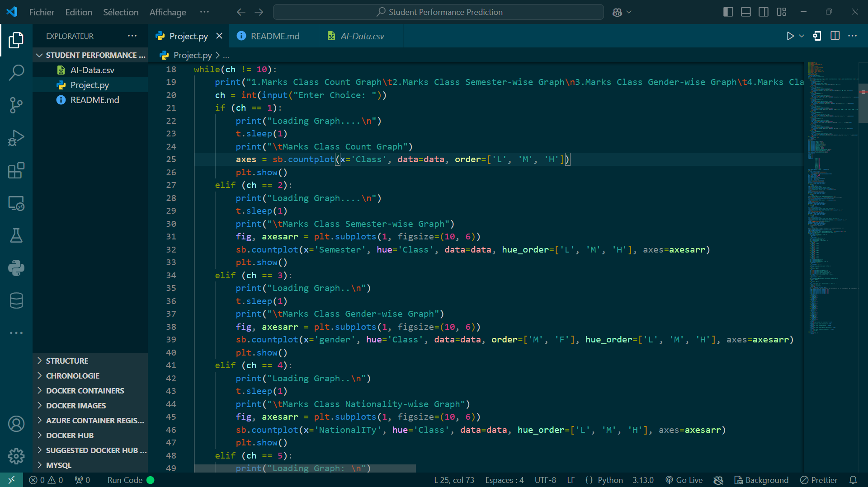Screen dimensions: 868x487
Task: Open the Sélection menu
Action: [x=121, y=12]
